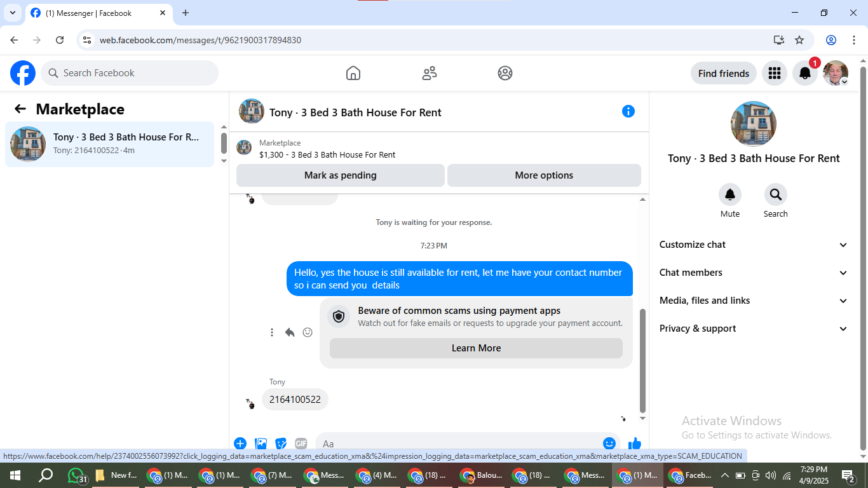Open the Groups icon in top navigation
868x488 pixels.
point(505,73)
